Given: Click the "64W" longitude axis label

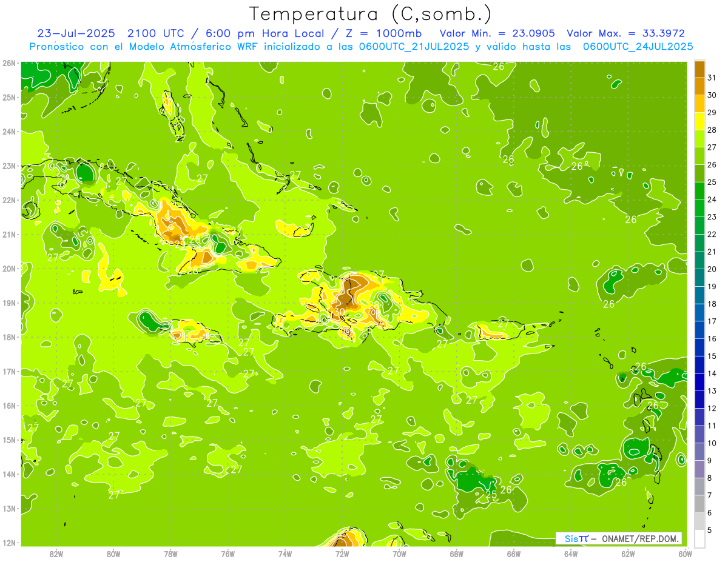Looking at the screenshot, I should pos(570,554).
